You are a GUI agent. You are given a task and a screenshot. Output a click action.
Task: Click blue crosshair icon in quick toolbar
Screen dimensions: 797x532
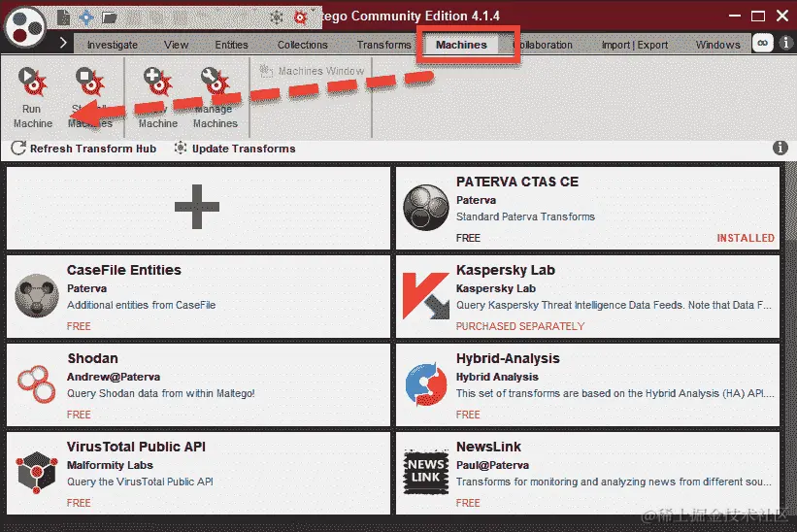coord(86,17)
